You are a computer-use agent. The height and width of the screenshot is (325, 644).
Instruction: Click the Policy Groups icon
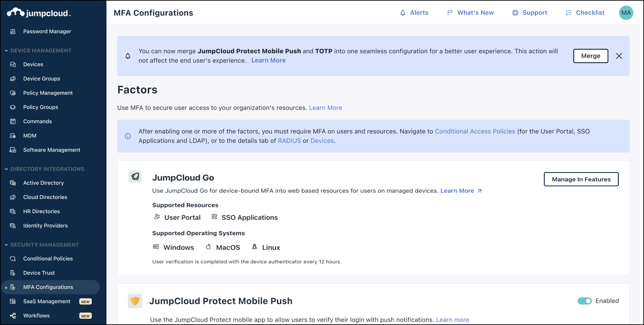[13, 107]
